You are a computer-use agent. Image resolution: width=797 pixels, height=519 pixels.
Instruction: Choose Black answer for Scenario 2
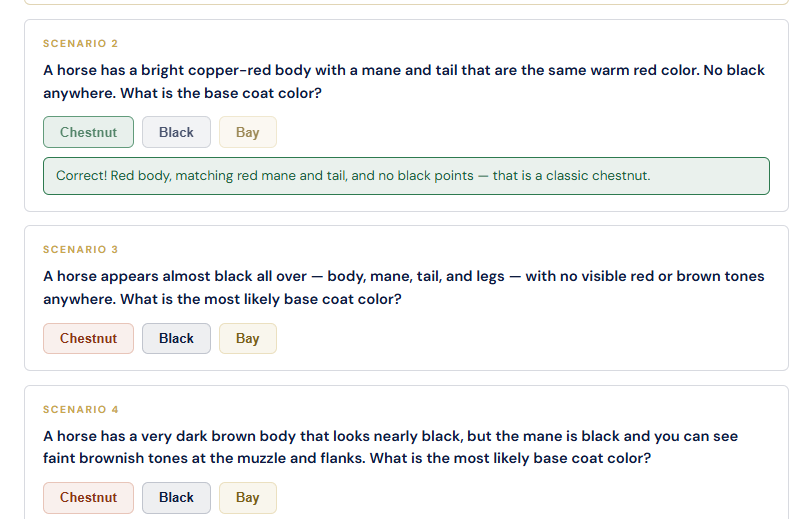(x=176, y=132)
